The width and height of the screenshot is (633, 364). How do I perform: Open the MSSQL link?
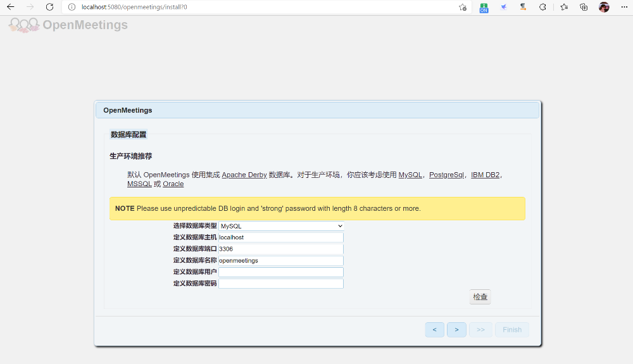[x=139, y=184]
